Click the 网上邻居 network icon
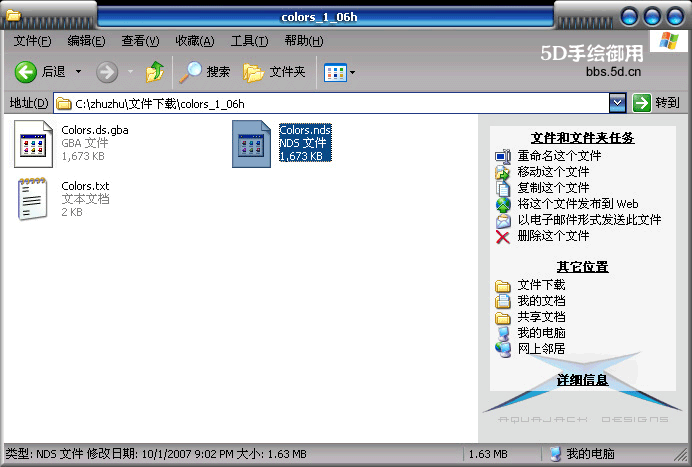Viewport: 692px width, 467px height. pyautogui.click(x=503, y=349)
